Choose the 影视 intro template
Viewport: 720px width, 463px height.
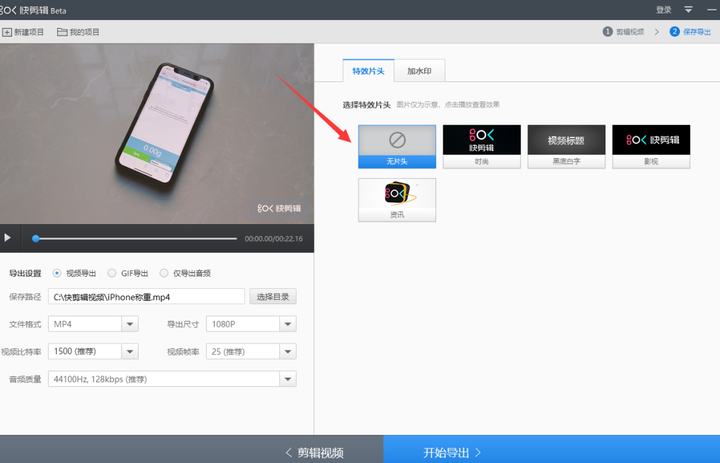tap(651, 147)
